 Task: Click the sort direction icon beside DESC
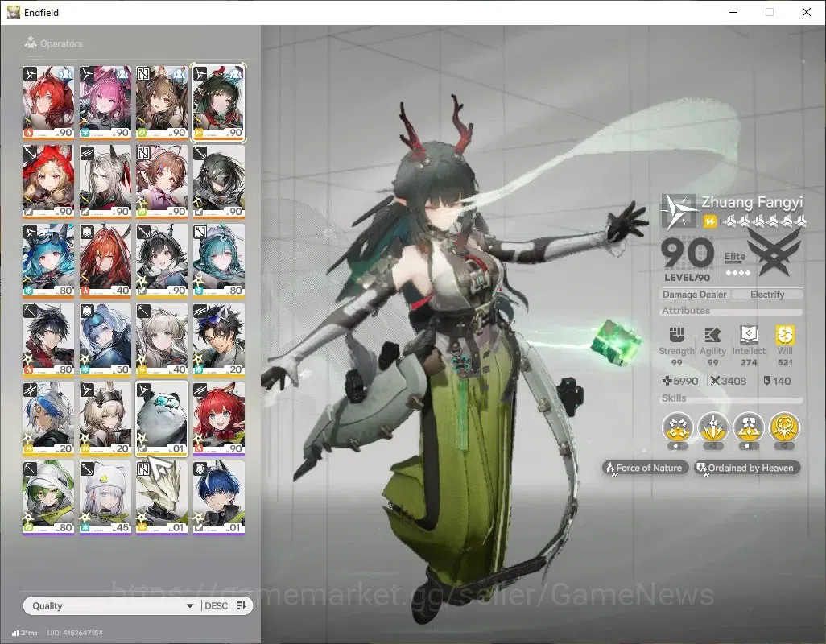[242, 605]
